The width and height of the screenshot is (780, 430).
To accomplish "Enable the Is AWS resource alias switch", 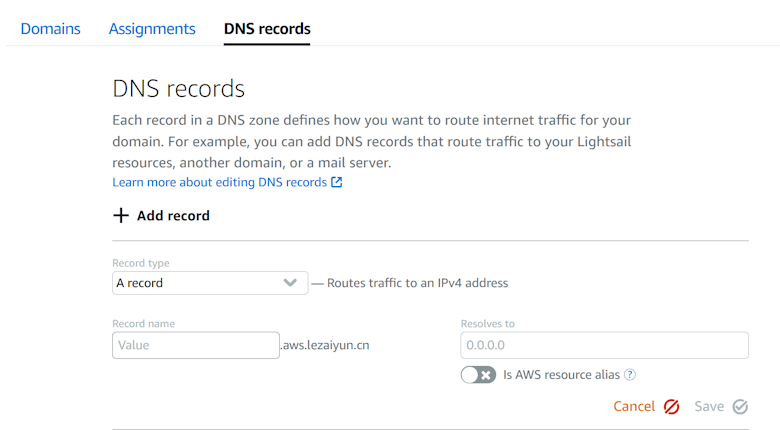I will pos(478,375).
